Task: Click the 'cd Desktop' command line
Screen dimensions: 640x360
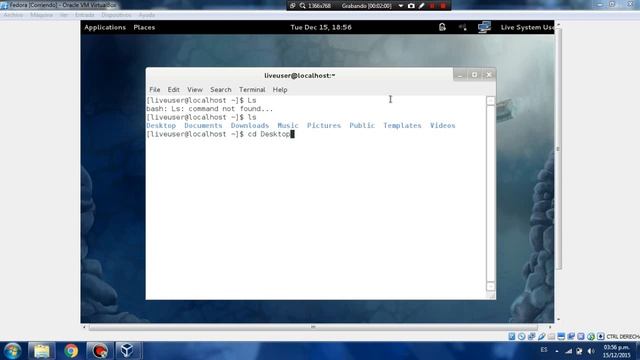Action: [x=220, y=134]
